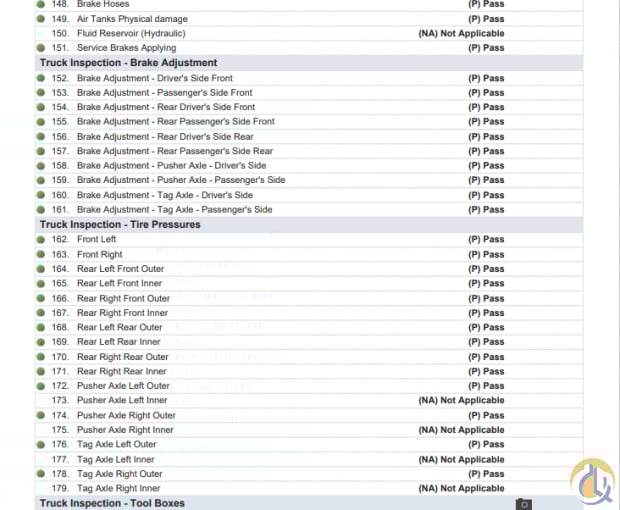
Task: Select the Truck Inspection - Tool Boxes header
Action: point(112,503)
